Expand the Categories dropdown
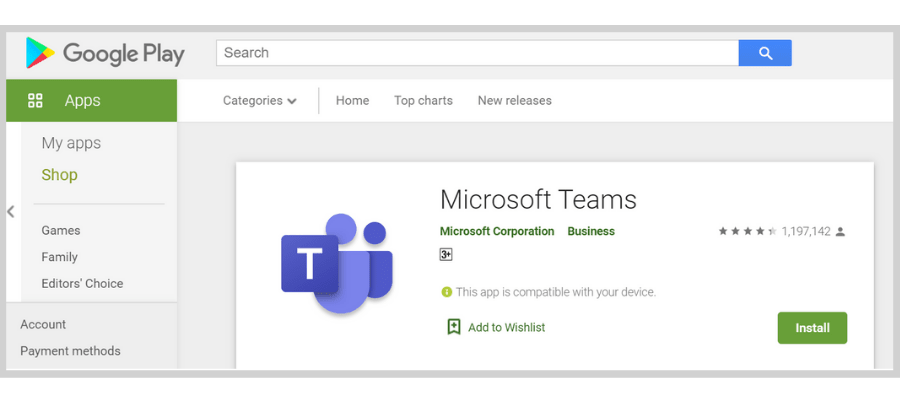Screen dimensions: 900x405 pyautogui.click(x=259, y=100)
